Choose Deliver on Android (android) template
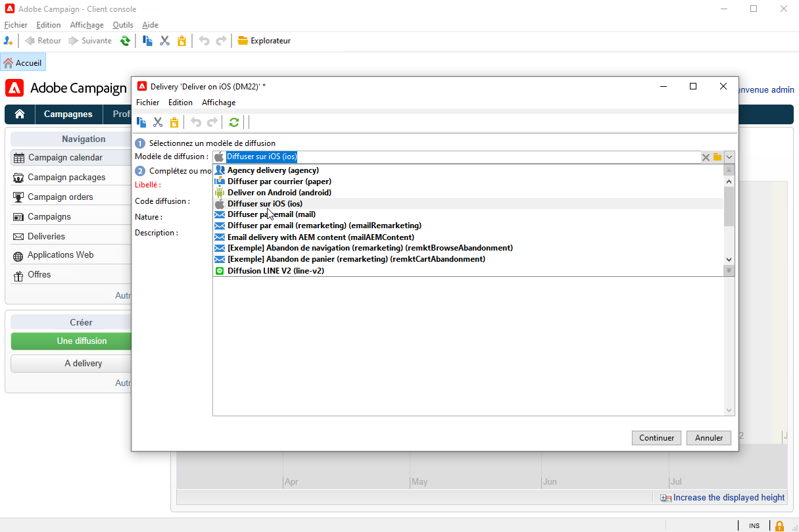 pos(468,193)
